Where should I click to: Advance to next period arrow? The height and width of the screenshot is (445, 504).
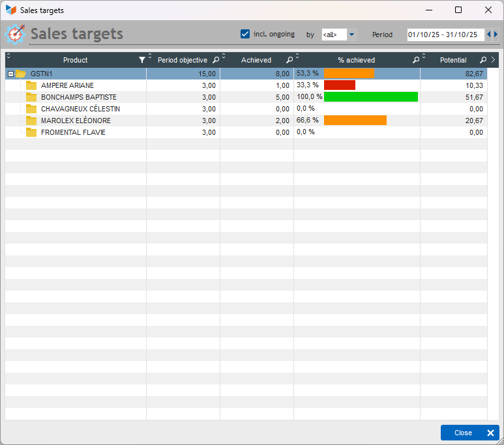496,35
